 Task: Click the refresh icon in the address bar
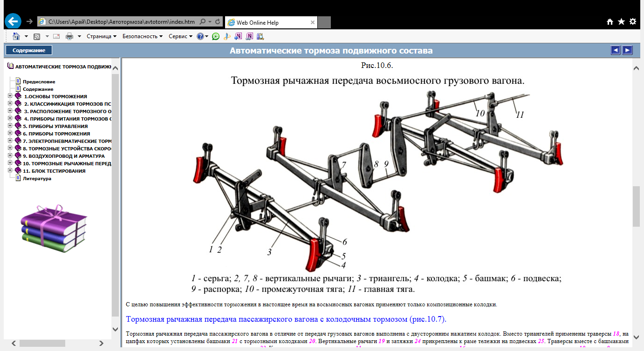click(218, 21)
